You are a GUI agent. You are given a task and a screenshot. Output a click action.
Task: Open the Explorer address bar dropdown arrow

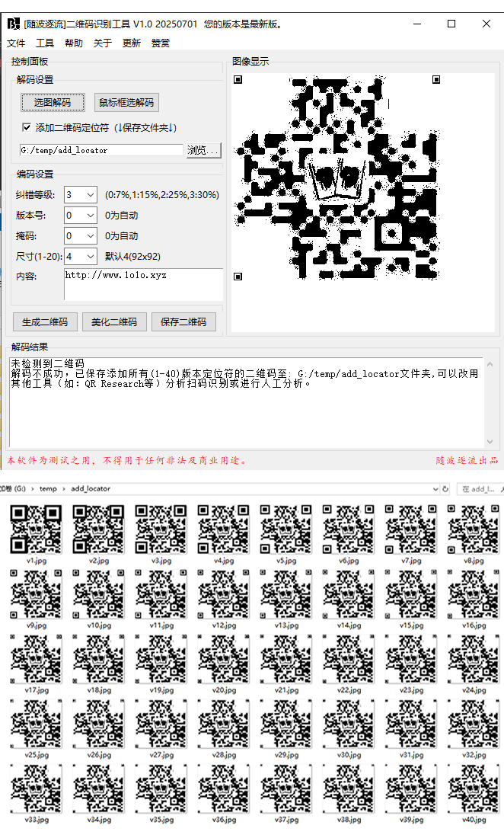[435, 488]
